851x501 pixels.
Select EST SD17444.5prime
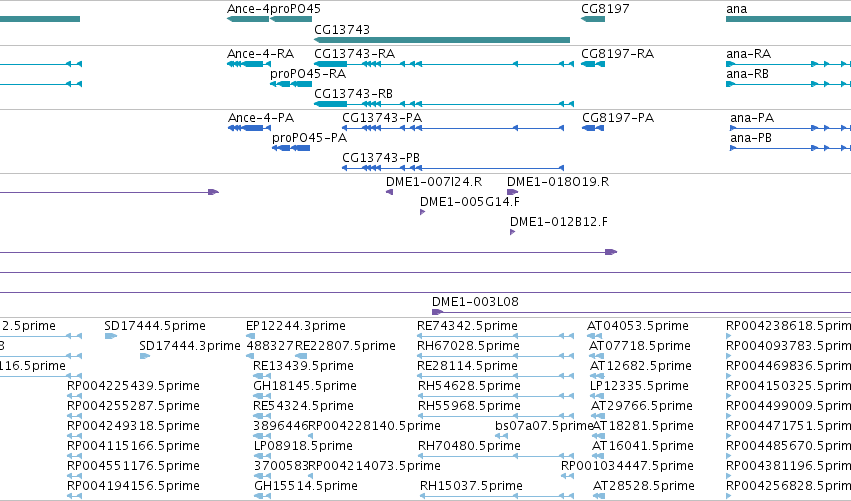tap(110, 337)
